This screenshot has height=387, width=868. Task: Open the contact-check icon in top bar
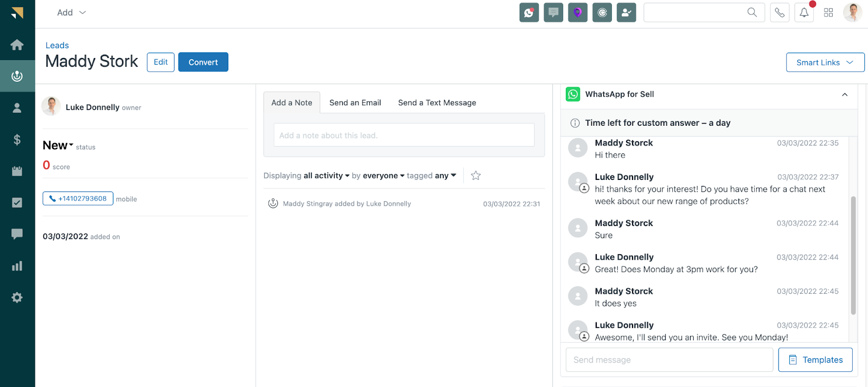point(627,12)
